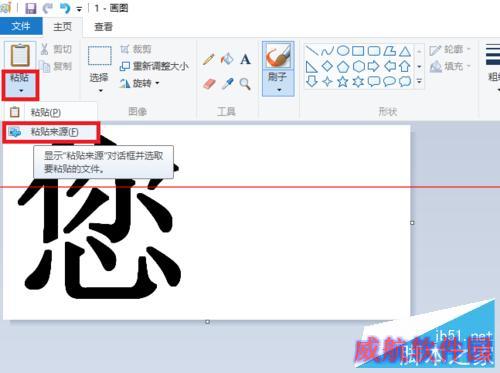Screen dimensions: 500x373
Task: Select the Fill with color bucket tool
Action: click(x=227, y=59)
